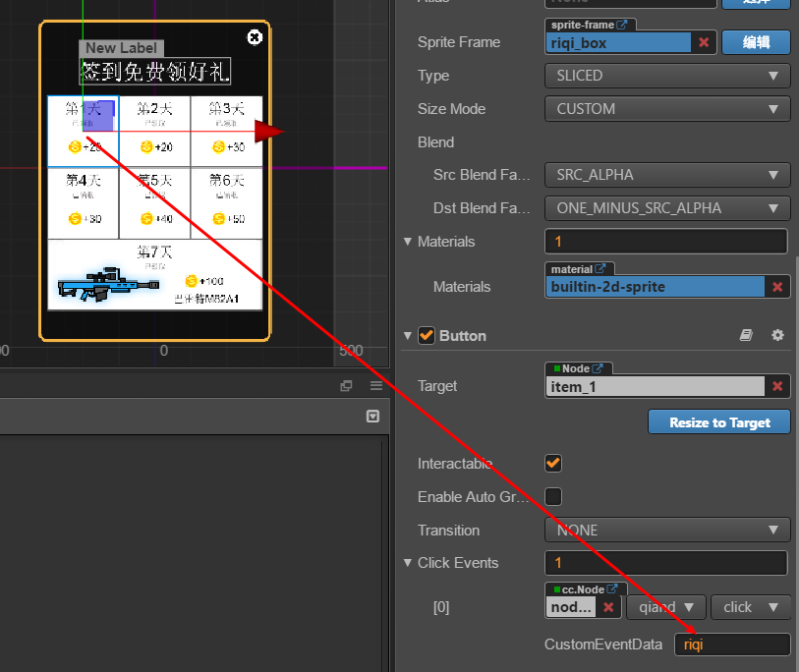
Task: Click the red X-axis move gizmo arrow
Action: (268, 132)
